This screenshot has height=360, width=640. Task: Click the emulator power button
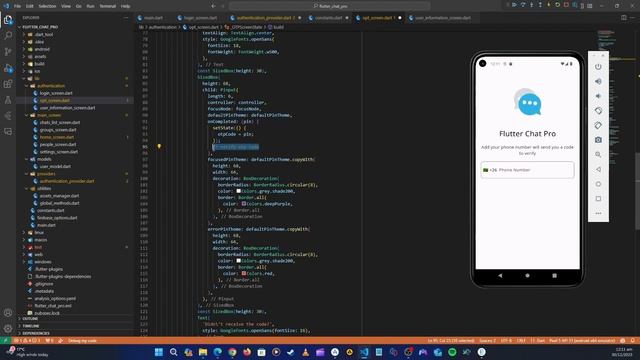pyautogui.click(x=598, y=67)
